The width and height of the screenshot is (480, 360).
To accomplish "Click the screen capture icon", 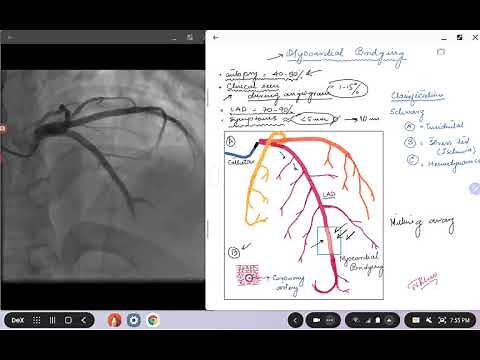I will coord(442,320).
